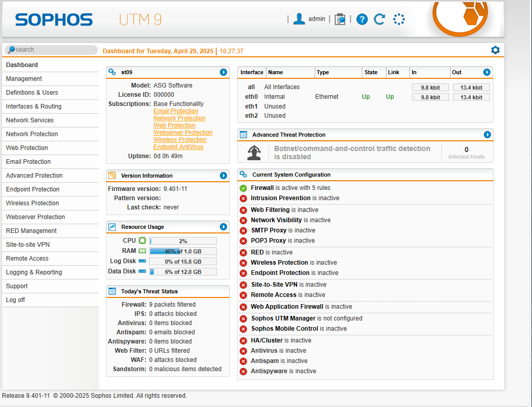This screenshot has width=532, height=407.
Task: Click red X next to SMTP Proxy
Action: tap(243, 230)
